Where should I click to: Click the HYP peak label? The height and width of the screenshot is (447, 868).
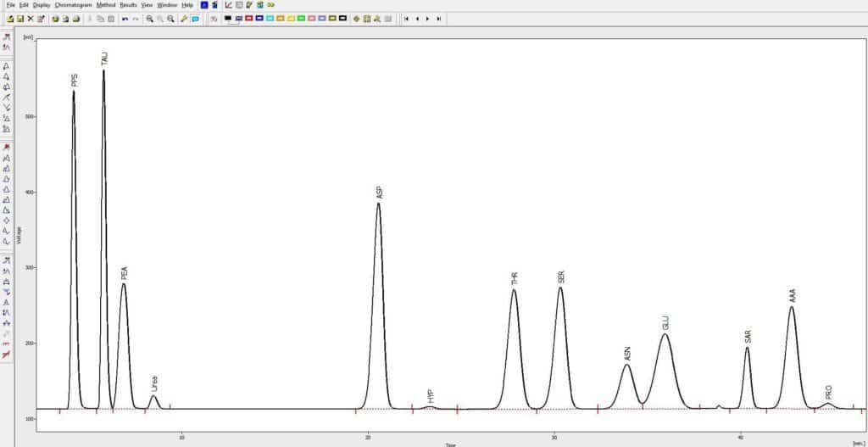[430, 395]
